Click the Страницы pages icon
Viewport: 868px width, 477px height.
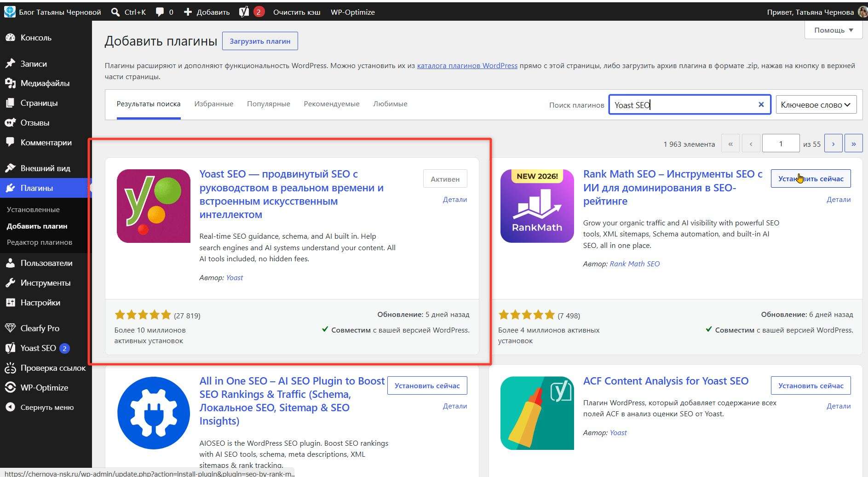(x=10, y=103)
